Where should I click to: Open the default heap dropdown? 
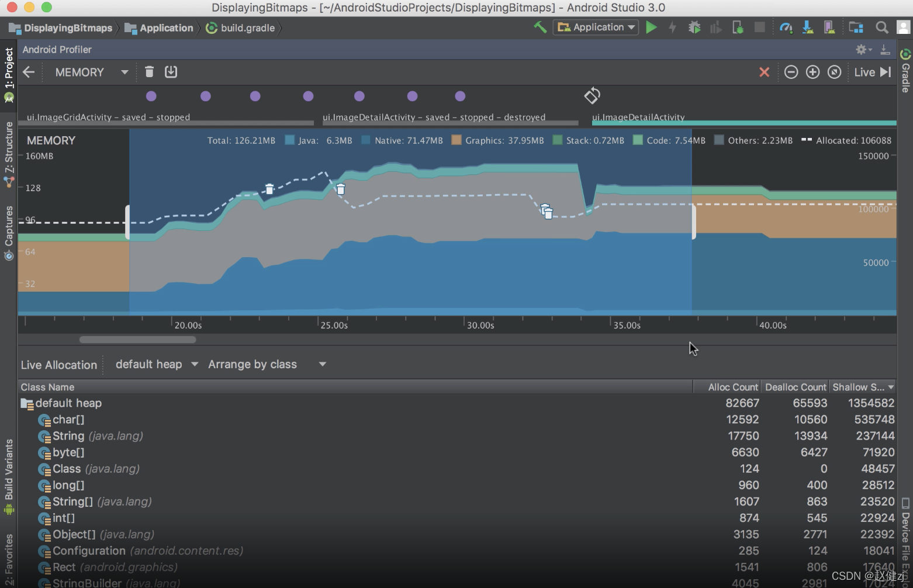pos(157,364)
